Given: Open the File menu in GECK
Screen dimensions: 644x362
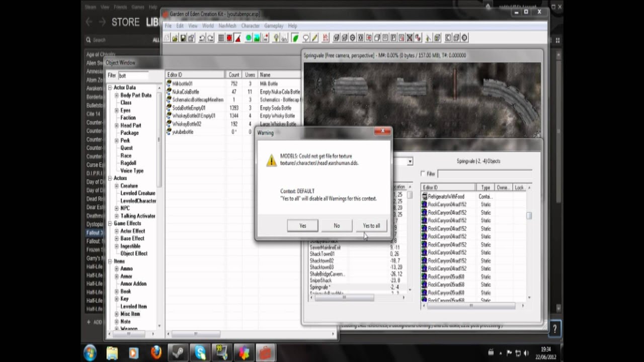Looking at the screenshot, I should point(168,26).
